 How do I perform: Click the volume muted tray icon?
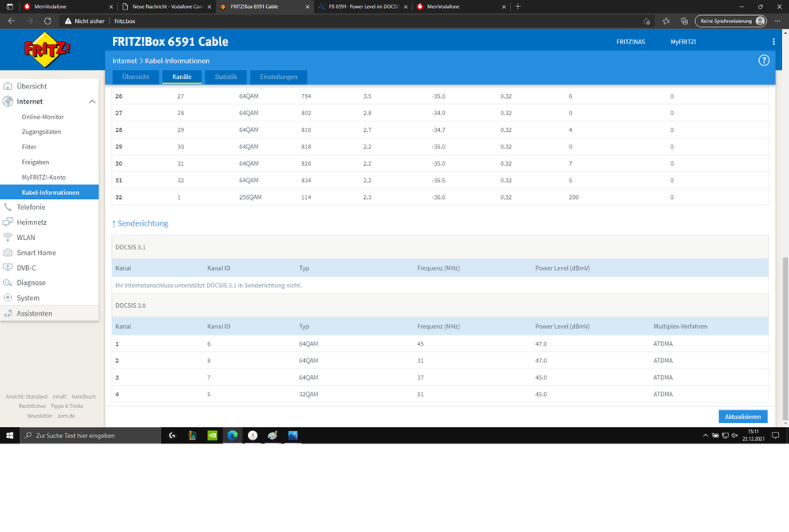tap(735, 436)
